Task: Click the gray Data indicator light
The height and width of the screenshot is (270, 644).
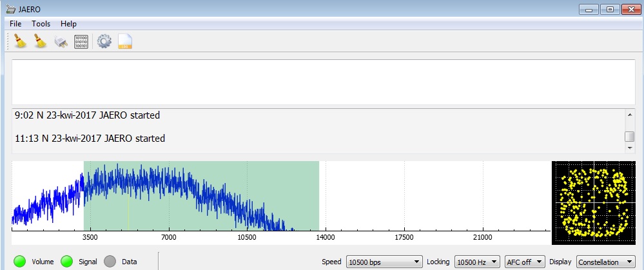Action: tap(110, 262)
